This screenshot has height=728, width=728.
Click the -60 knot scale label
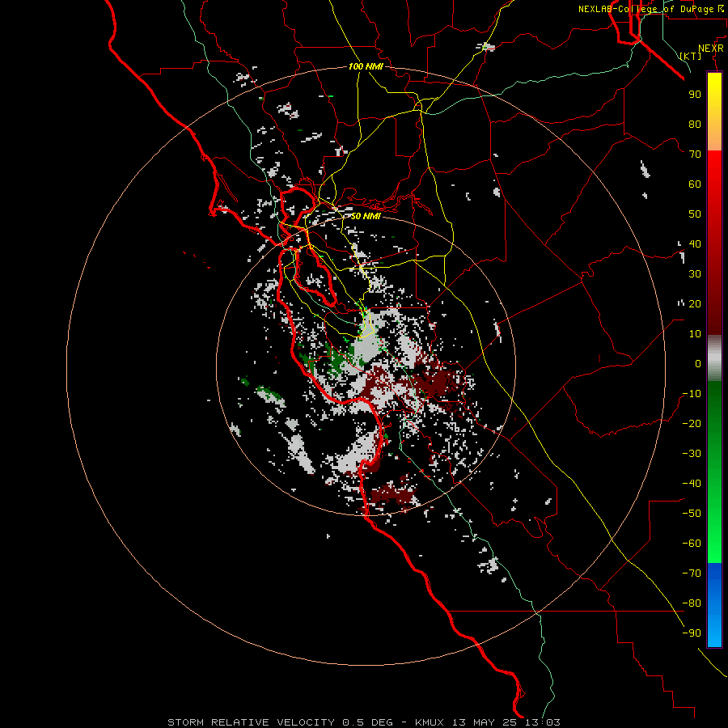(692, 544)
